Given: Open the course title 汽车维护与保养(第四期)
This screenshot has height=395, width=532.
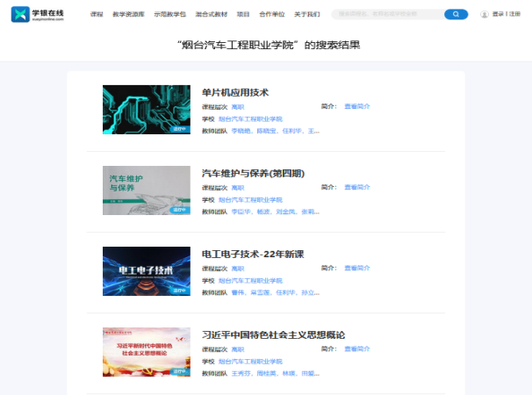Looking at the screenshot, I should tap(253, 174).
